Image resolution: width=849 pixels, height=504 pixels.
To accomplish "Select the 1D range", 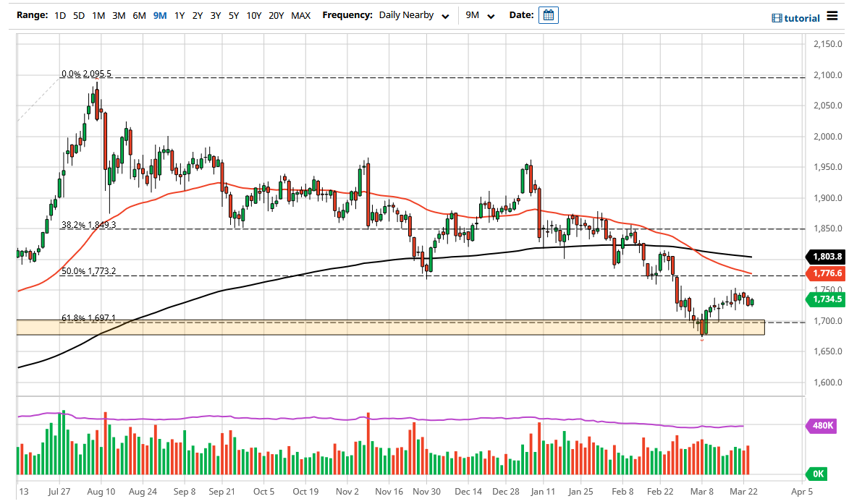I will coord(60,16).
